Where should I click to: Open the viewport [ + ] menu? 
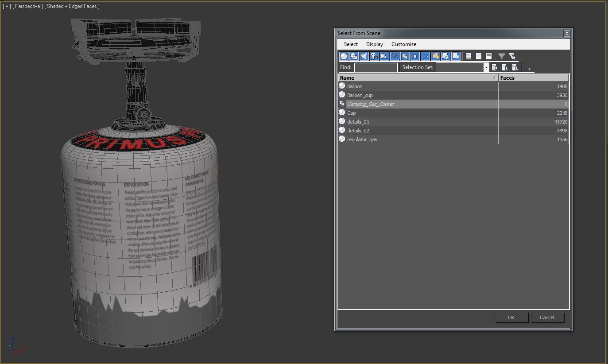(7, 6)
